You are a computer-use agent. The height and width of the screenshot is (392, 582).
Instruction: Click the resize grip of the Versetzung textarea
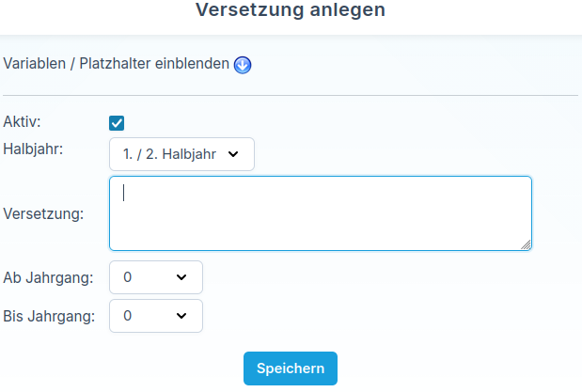pos(526,244)
